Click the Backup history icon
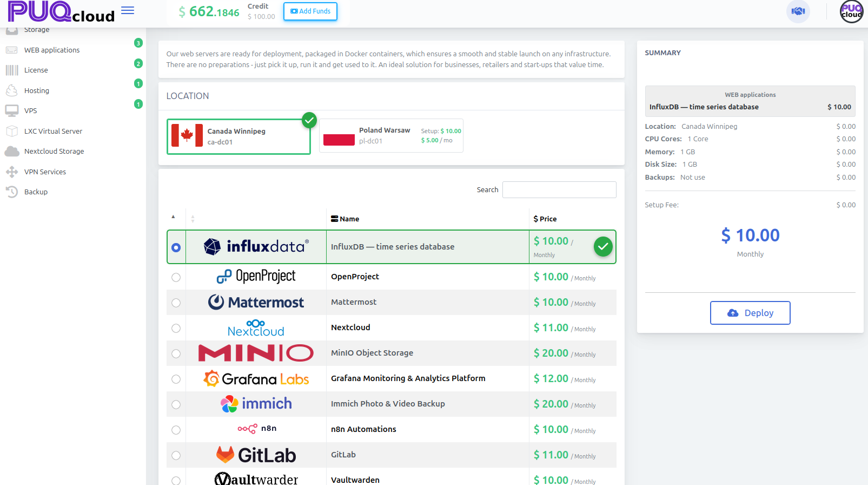This screenshot has height=485, width=868. coord(12,192)
